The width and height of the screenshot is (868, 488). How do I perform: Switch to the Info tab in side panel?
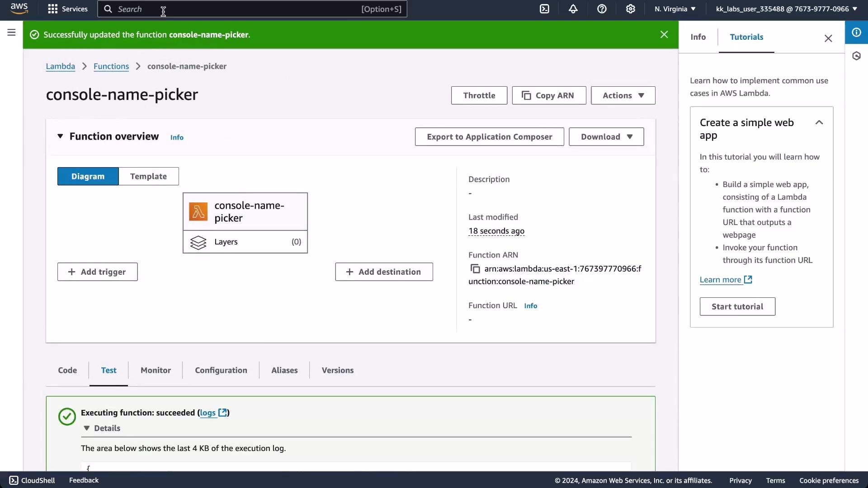[698, 37]
